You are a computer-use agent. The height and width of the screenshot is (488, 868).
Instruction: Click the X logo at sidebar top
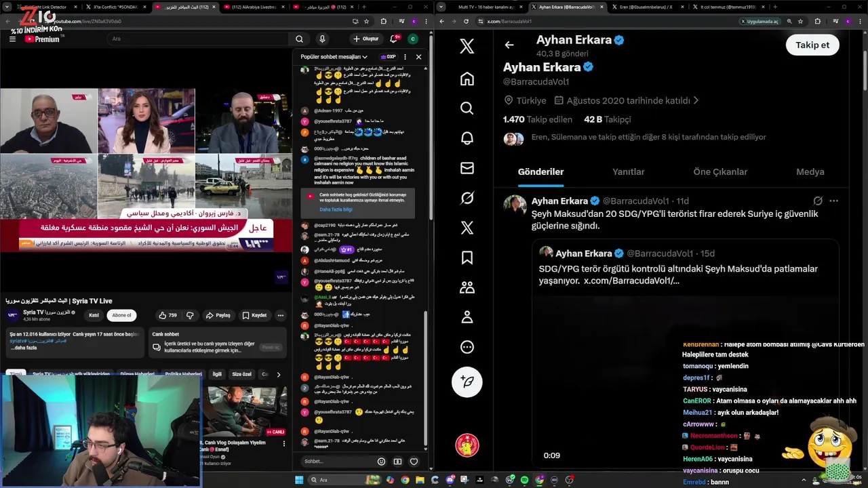tap(467, 46)
